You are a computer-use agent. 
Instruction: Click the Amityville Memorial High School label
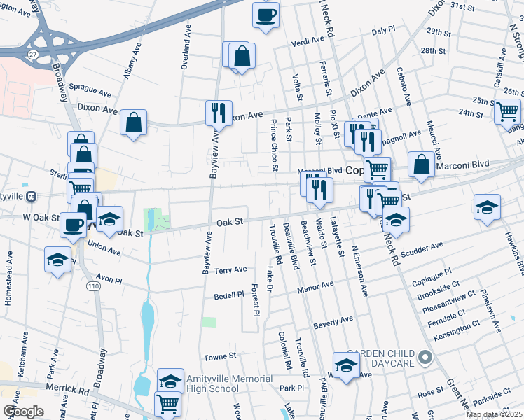pos(212,384)
